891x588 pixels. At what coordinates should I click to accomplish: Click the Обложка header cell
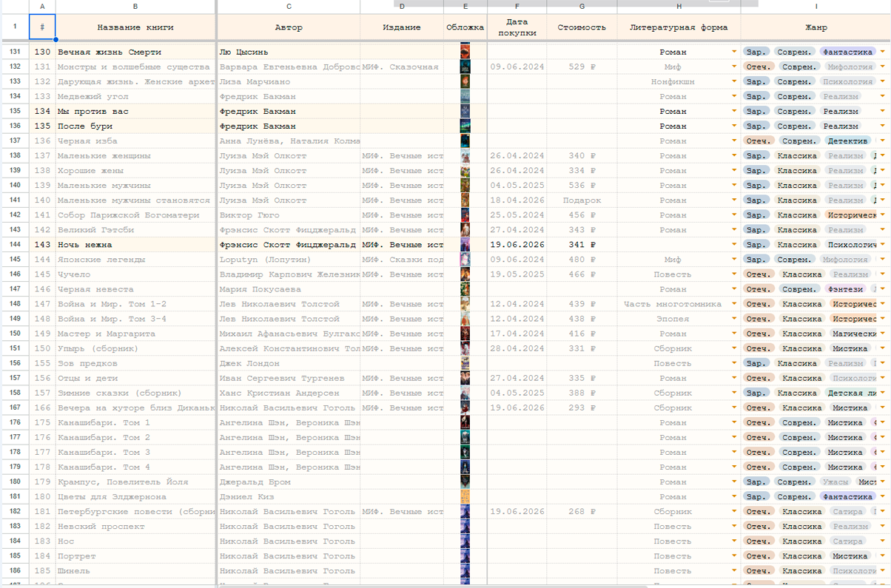(465, 27)
